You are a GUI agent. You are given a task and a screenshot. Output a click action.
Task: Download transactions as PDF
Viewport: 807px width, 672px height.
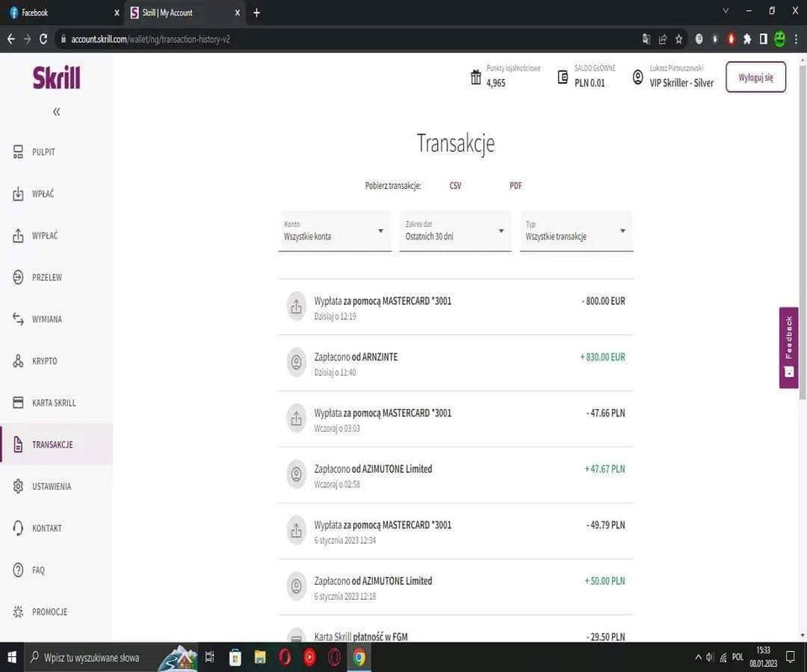515,186
